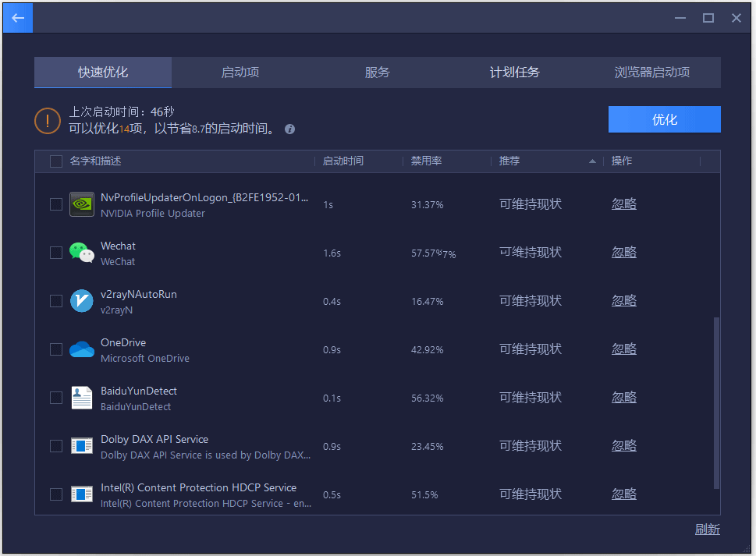Go back using the arrow icon

coord(18,18)
